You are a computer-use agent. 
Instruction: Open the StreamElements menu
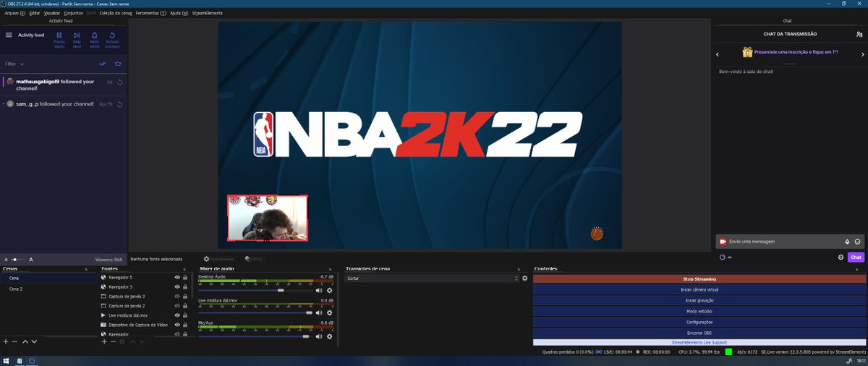pyautogui.click(x=208, y=13)
